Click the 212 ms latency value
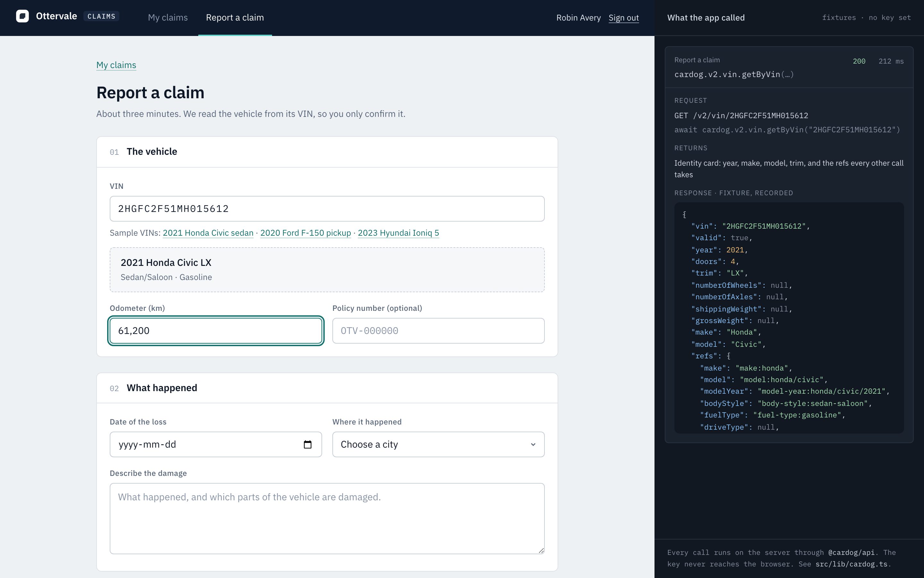This screenshot has height=578, width=924. pos(891,61)
